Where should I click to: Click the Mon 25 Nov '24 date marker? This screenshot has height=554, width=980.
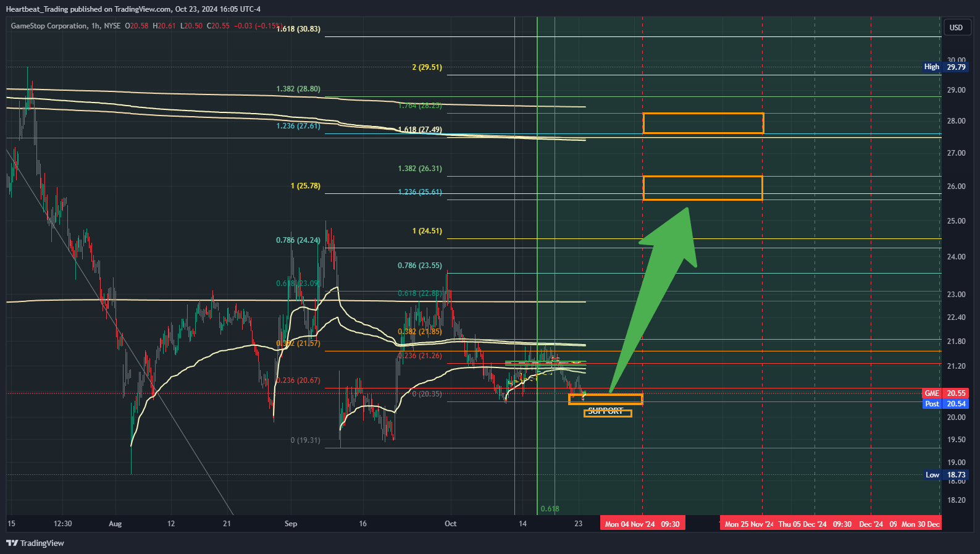click(748, 524)
